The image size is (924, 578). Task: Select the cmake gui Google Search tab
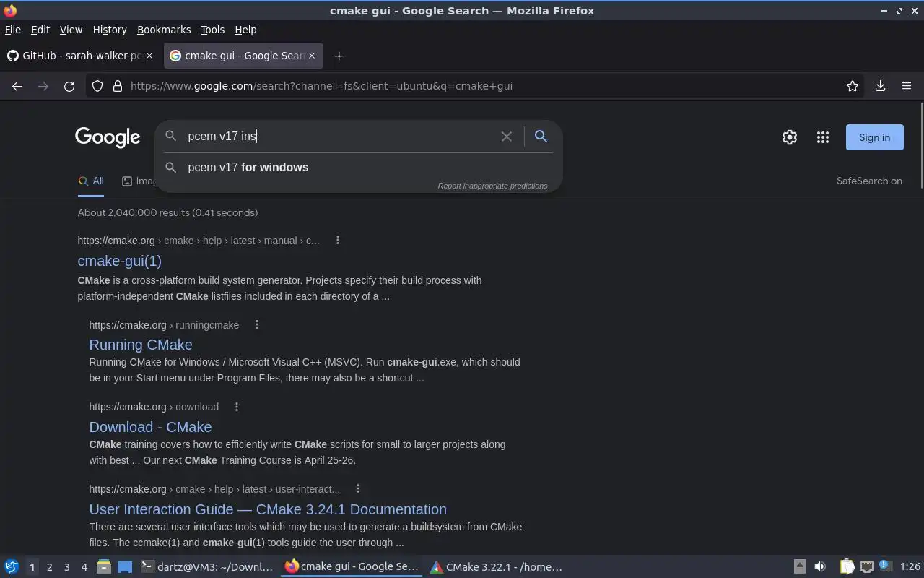[x=243, y=56]
